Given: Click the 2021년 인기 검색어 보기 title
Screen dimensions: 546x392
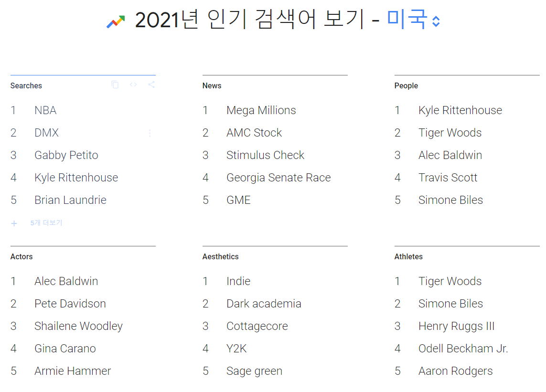Looking at the screenshot, I should (249, 20).
